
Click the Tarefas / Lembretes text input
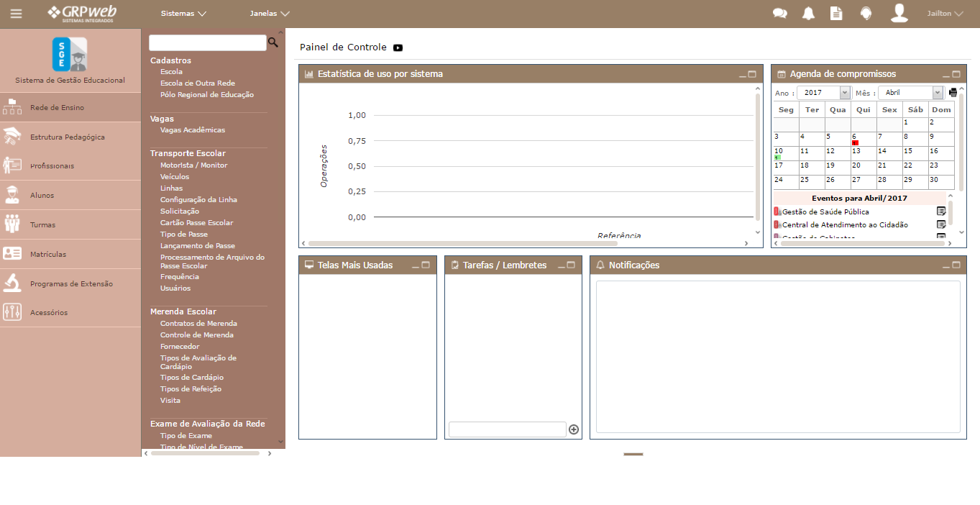pos(508,429)
